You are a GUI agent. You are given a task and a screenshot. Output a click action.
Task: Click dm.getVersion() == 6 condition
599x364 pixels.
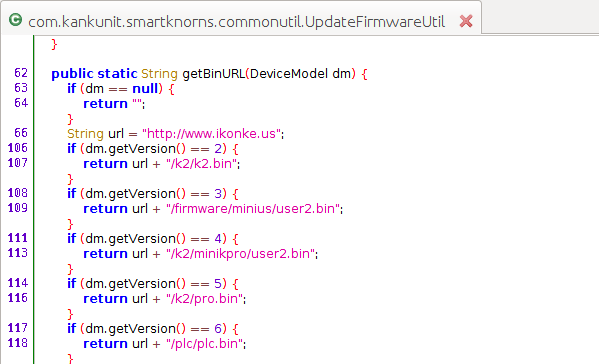(154, 329)
